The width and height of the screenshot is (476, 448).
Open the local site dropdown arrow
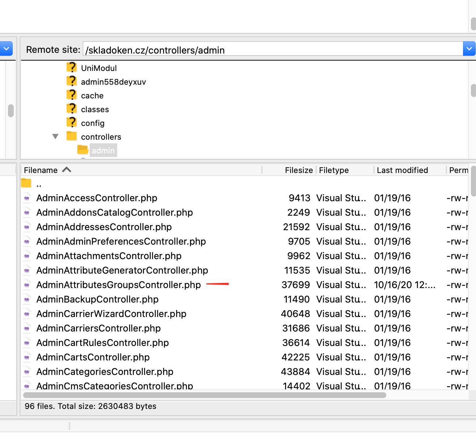click(x=6, y=48)
